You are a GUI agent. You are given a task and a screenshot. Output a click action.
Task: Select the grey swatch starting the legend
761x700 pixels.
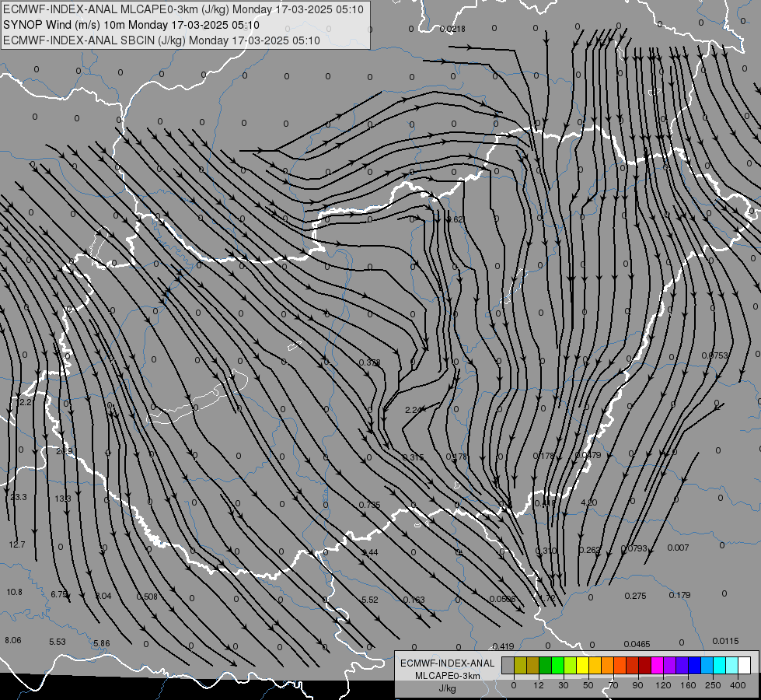click(508, 666)
